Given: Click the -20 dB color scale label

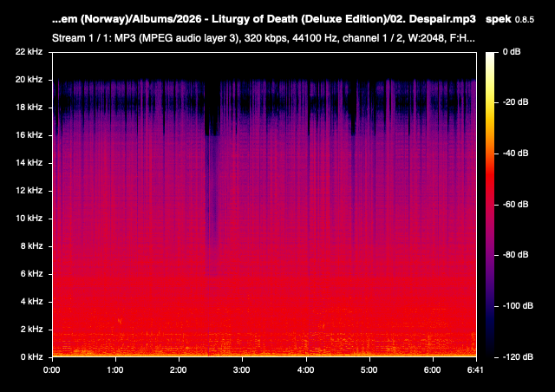Looking at the screenshot, I should coord(515,102).
